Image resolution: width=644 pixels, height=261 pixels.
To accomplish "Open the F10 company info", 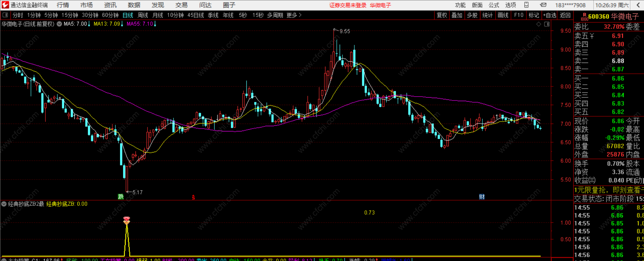I will pos(519,15).
